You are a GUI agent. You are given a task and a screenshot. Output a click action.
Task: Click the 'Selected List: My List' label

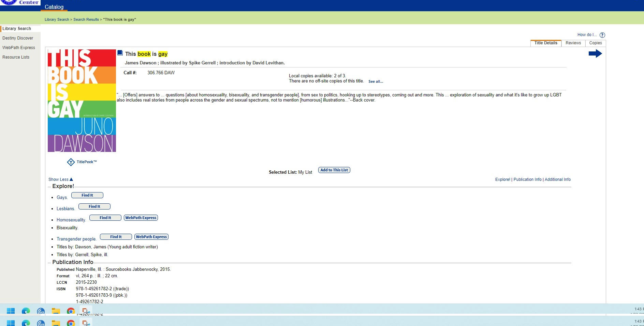pyautogui.click(x=290, y=172)
